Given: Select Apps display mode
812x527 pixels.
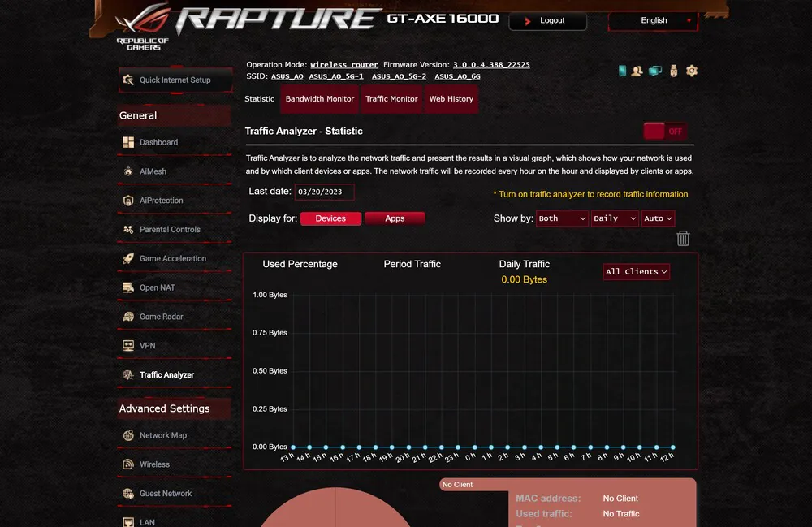Looking at the screenshot, I should tap(395, 218).
